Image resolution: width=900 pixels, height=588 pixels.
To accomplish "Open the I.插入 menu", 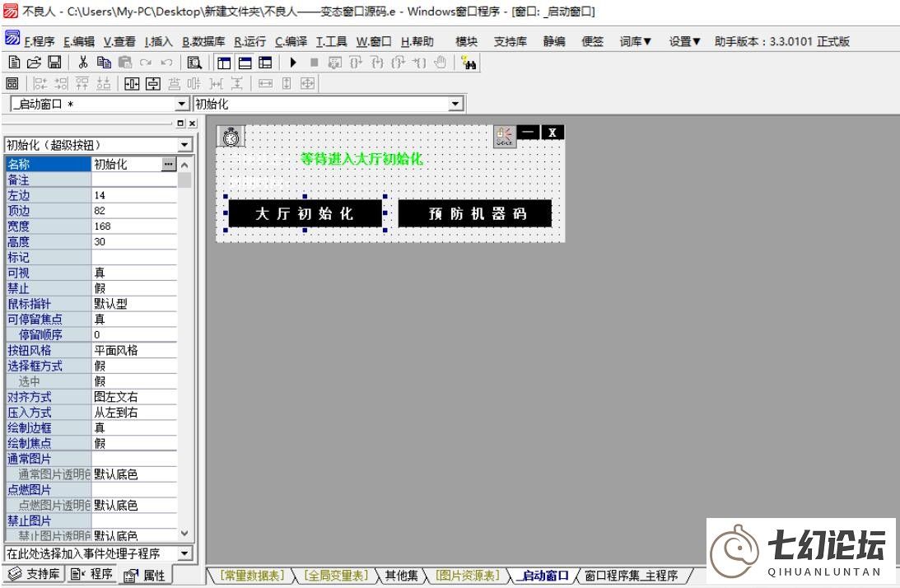I will point(158,41).
